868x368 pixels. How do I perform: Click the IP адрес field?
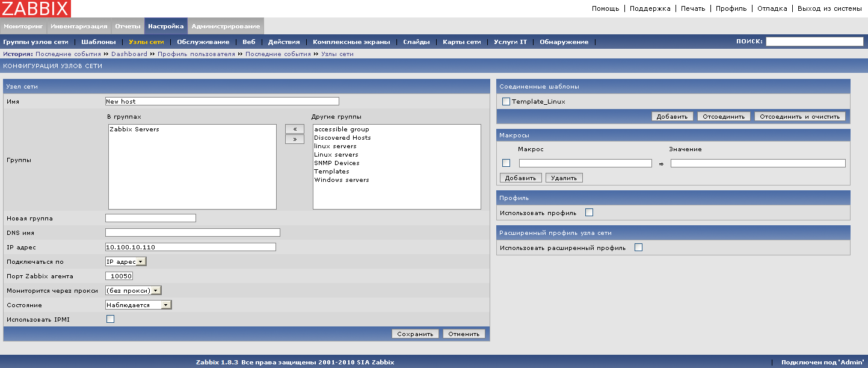tap(191, 247)
